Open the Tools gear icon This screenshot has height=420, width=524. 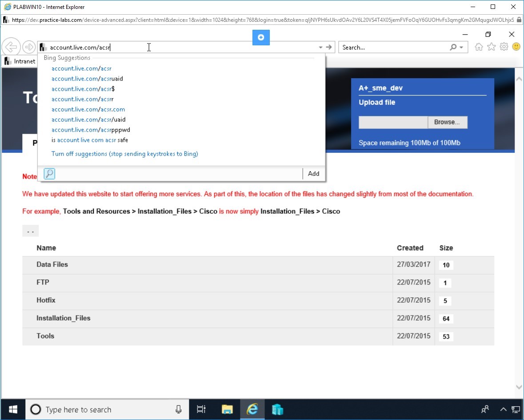click(504, 47)
